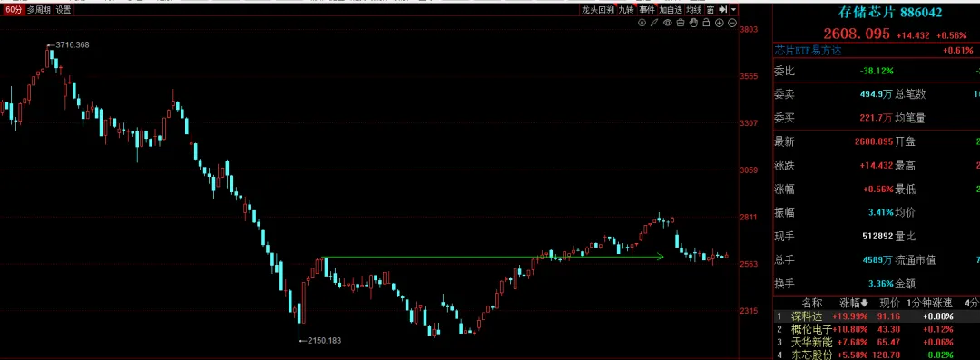Click 概伦电子 price 43.30 cell
This screenshot has width=980, height=360.
(x=889, y=329)
